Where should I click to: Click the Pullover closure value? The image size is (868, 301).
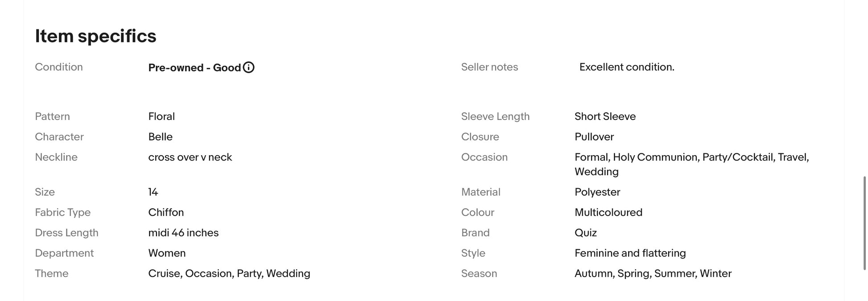(594, 137)
